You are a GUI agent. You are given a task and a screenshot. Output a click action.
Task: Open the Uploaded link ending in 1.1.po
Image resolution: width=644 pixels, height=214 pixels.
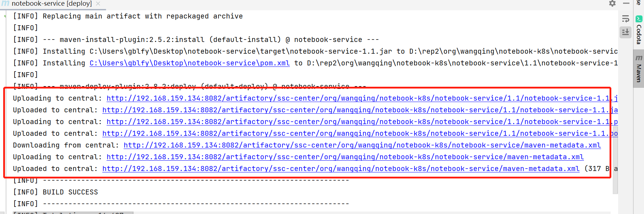pos(360,133)
